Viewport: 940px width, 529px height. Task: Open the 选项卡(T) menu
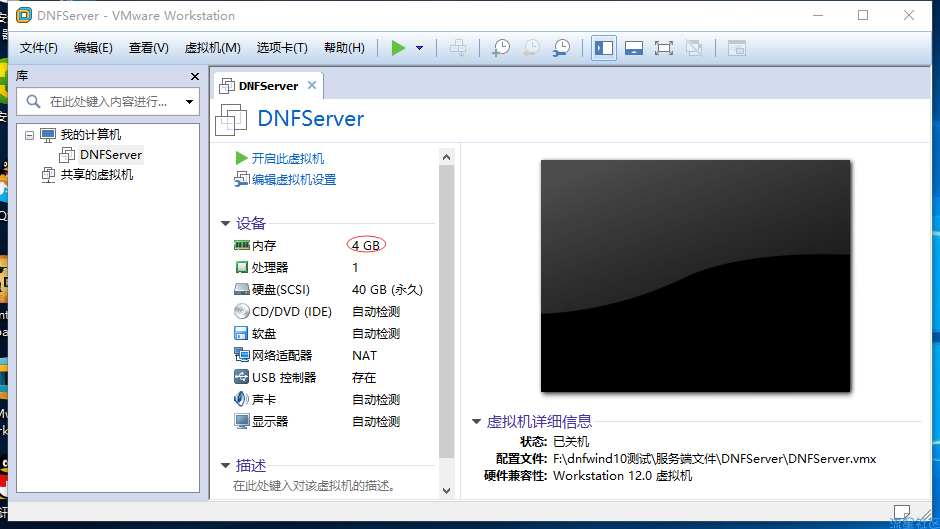click(x=282, y=48)
